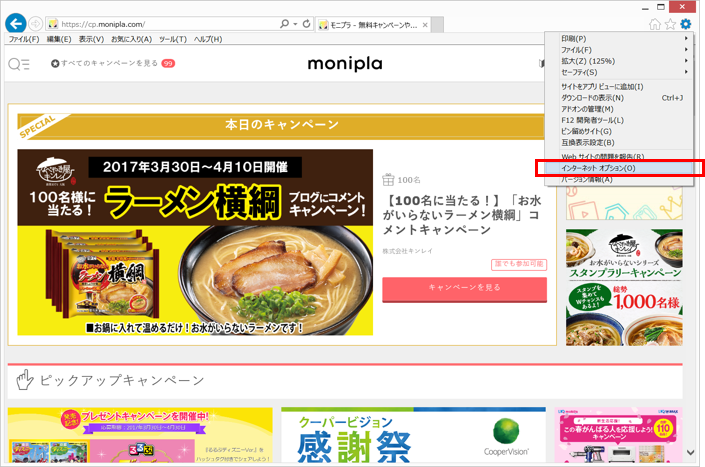705x467 pixels.
Task: Click the キャンペーンを見る button
Action: pos(464,288)
